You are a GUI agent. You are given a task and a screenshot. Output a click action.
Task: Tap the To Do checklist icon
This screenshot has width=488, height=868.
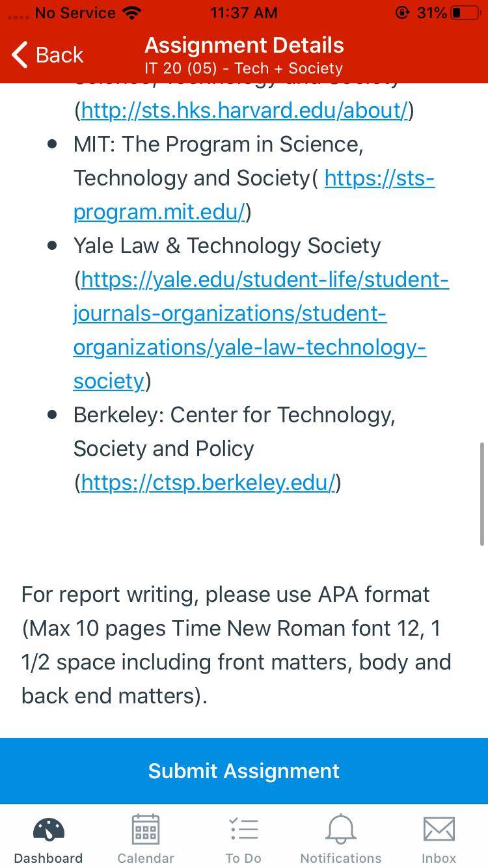243,829
